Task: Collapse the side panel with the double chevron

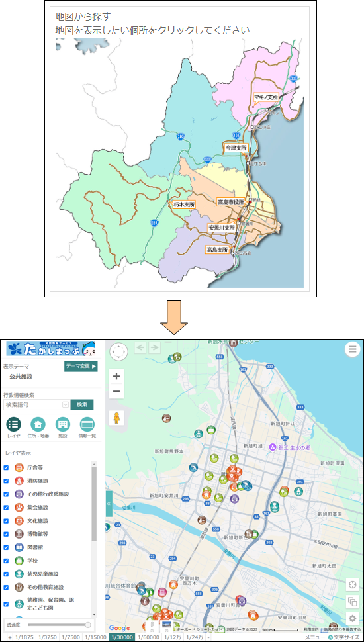Action: click(109, 503)
